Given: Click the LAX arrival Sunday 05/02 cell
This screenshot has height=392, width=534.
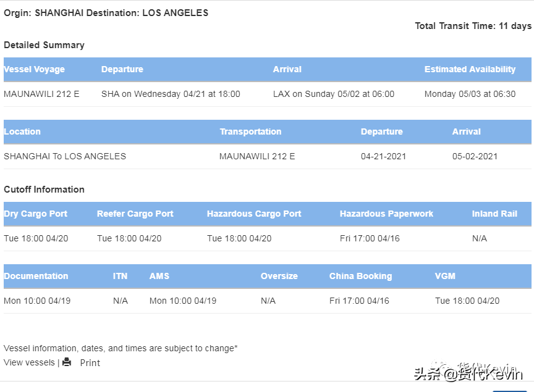Looking at the screenshot, I should 333,94.
